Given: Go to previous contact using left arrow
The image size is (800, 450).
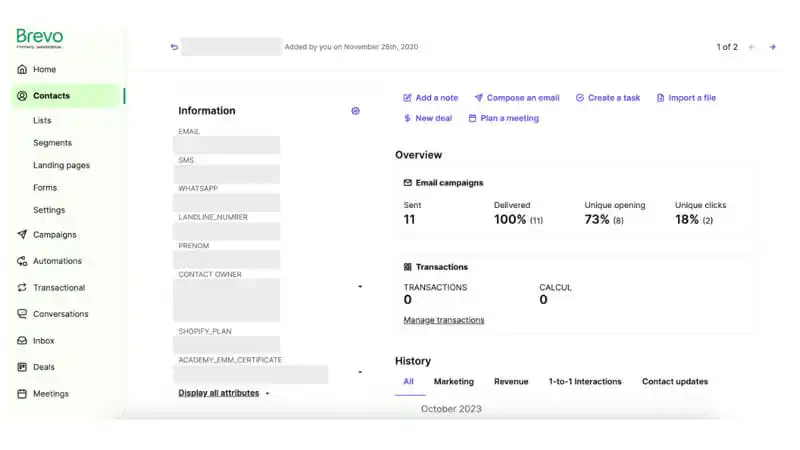Looking at the screenshot, I should point(752,47).
